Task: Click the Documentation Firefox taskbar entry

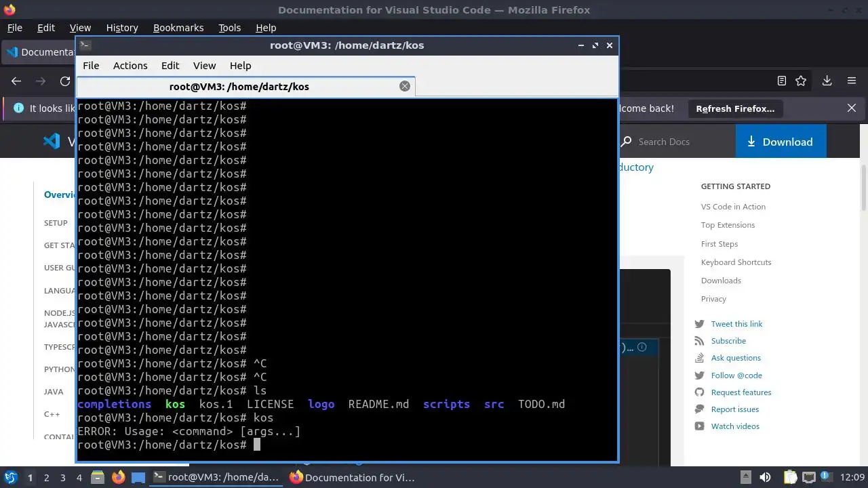Action: pyautogui.click(x=353, y=477)
